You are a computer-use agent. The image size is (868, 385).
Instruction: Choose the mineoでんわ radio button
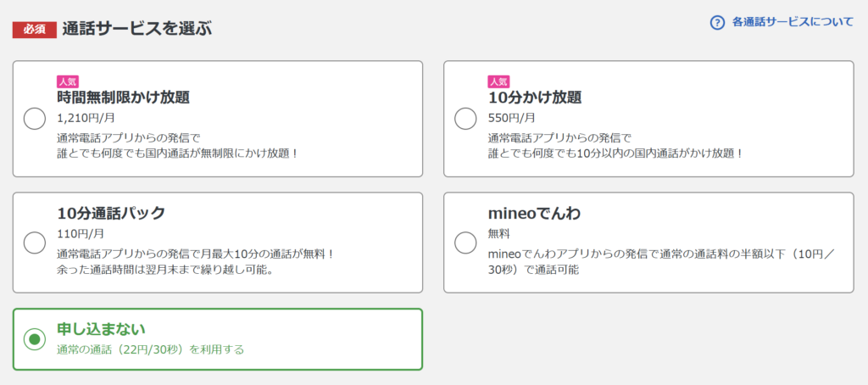(x=465, y=243)
